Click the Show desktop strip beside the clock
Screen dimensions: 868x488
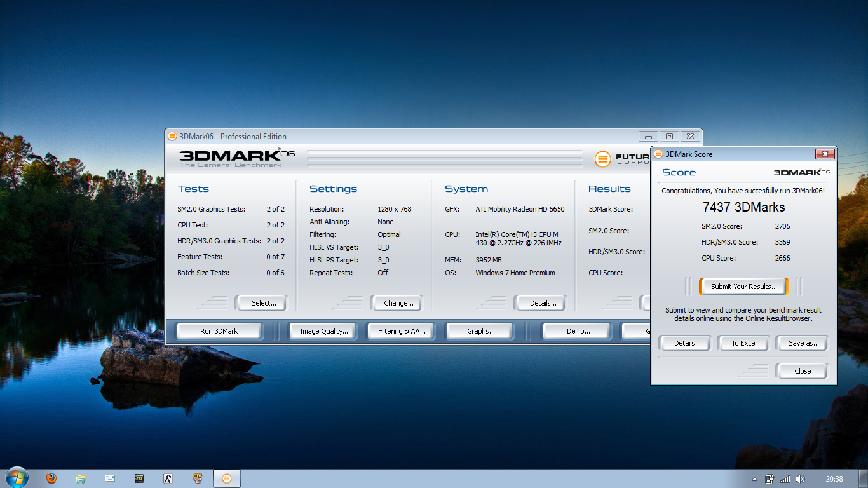click(x=863, y=478)
